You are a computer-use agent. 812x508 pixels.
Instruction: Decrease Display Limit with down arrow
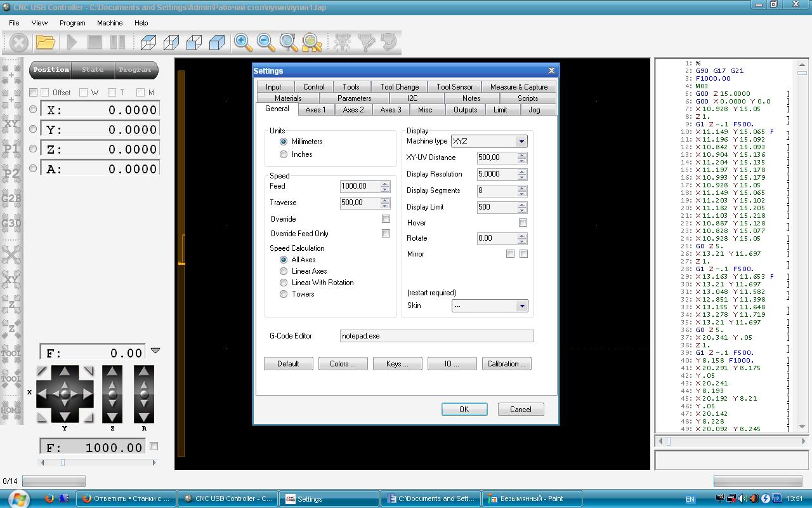(522, 210)
